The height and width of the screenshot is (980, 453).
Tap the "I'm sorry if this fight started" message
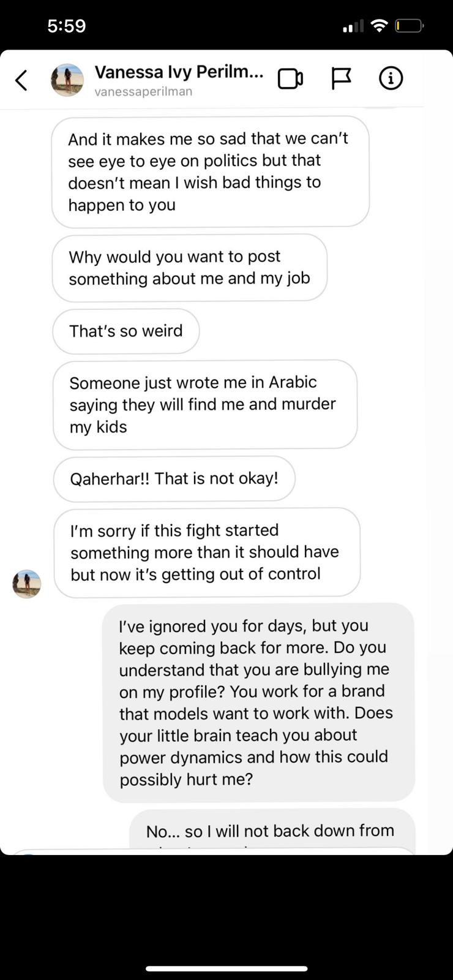tap(206, 552)
